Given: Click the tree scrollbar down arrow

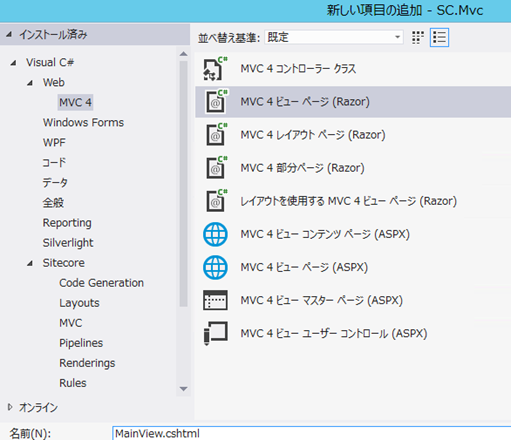Looking at the screenshot, I should coord(183,389).
